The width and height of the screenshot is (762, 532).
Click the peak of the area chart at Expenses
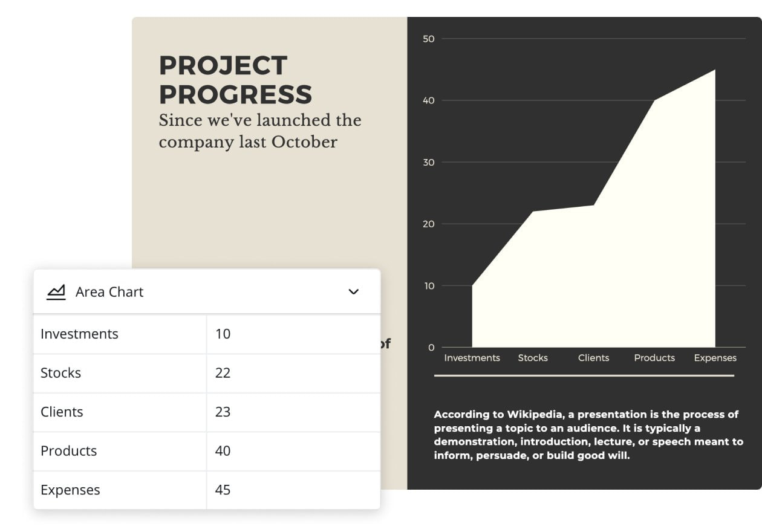tap(715, 70)
